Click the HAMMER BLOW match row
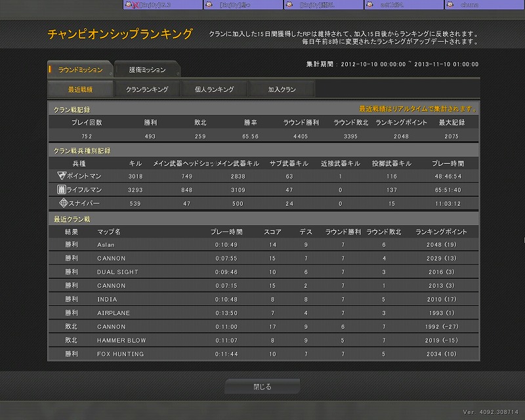Screen dimensions: 525x420 tap(262, 340)
